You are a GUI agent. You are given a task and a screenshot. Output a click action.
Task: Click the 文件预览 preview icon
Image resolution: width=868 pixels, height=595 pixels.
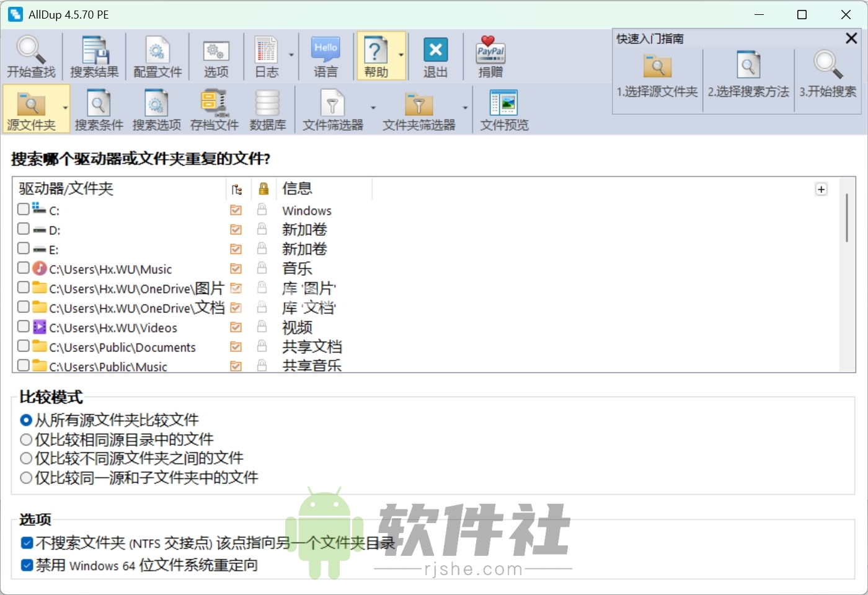[x=503, y=104]
